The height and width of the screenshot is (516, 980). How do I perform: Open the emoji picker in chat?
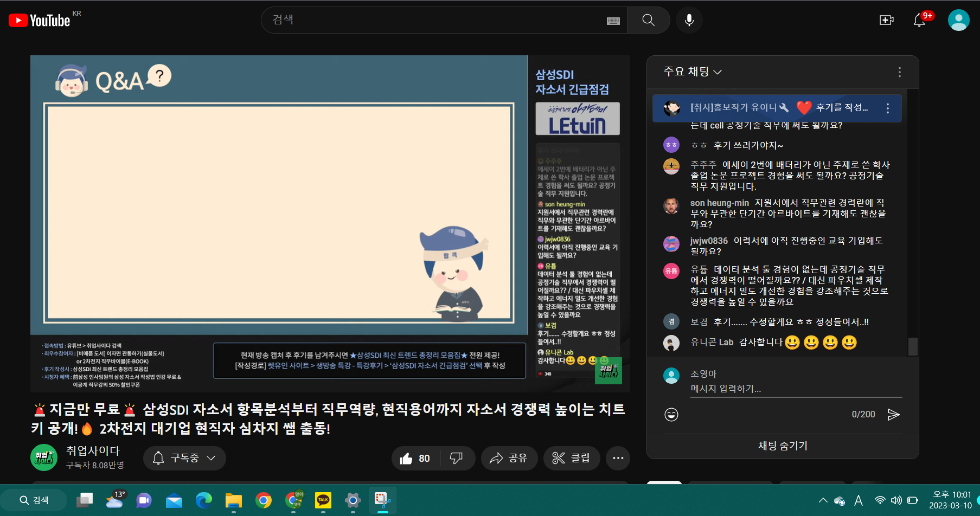coord(671,415)
